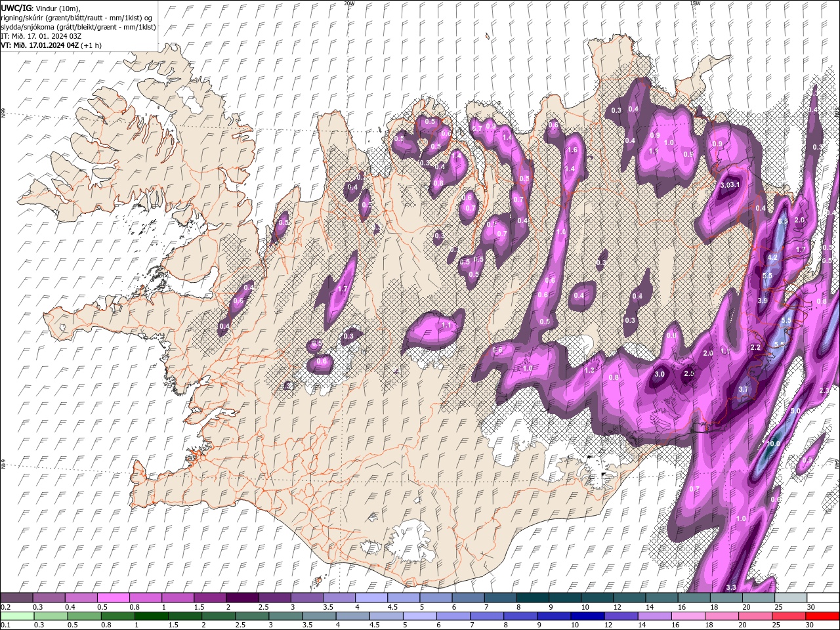Click the "3.0" value beside "2.5" in the southeast
This screenshot has width=840, height=630.
point(660,374)
